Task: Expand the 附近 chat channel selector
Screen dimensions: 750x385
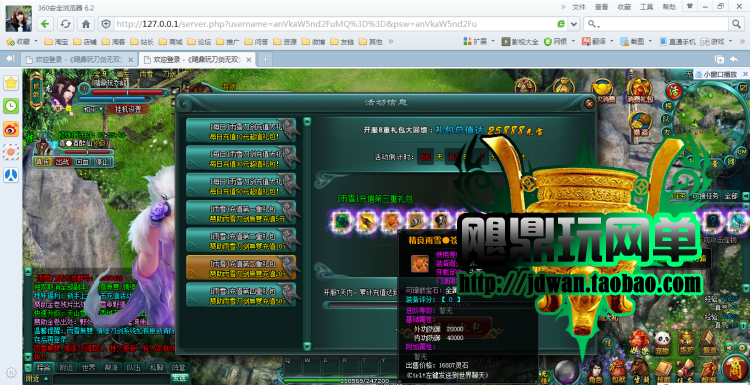Action: click(x=37, y=378)
